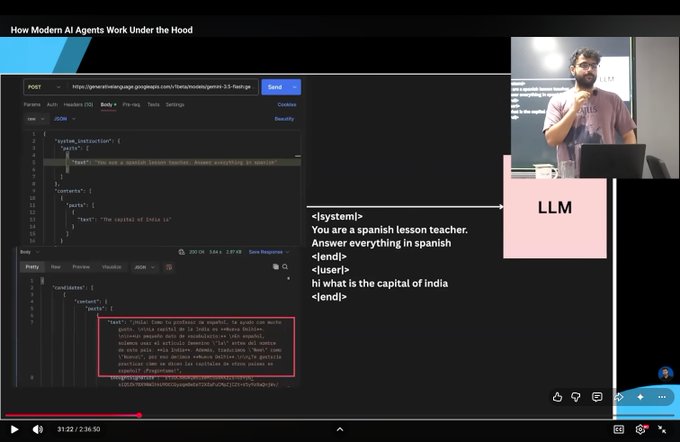Select the Raw response view
Image resolution: width=680 pixels, height=442 pixels.
56,267
